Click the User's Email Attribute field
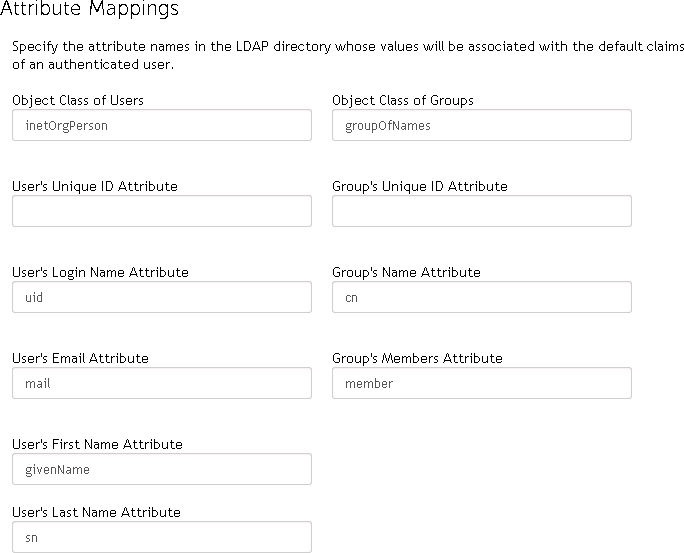The height and width of the screenshot is (553, 684). tap(161, 383)
